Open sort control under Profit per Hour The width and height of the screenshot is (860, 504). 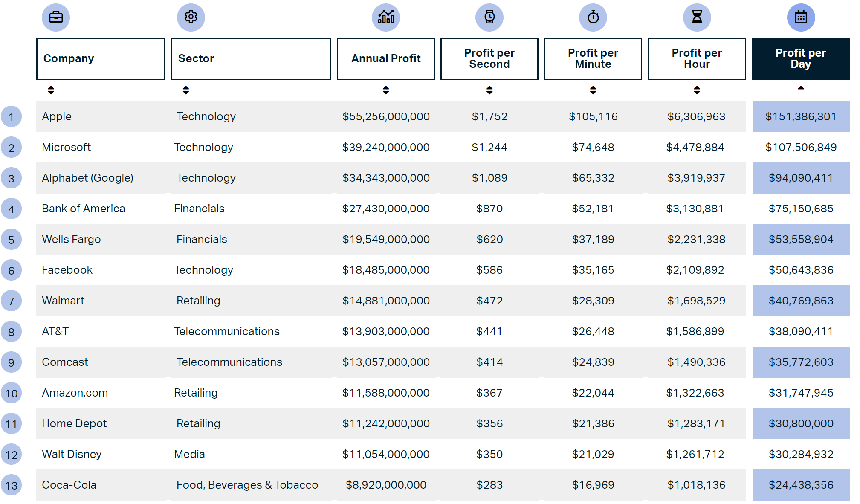697,90
